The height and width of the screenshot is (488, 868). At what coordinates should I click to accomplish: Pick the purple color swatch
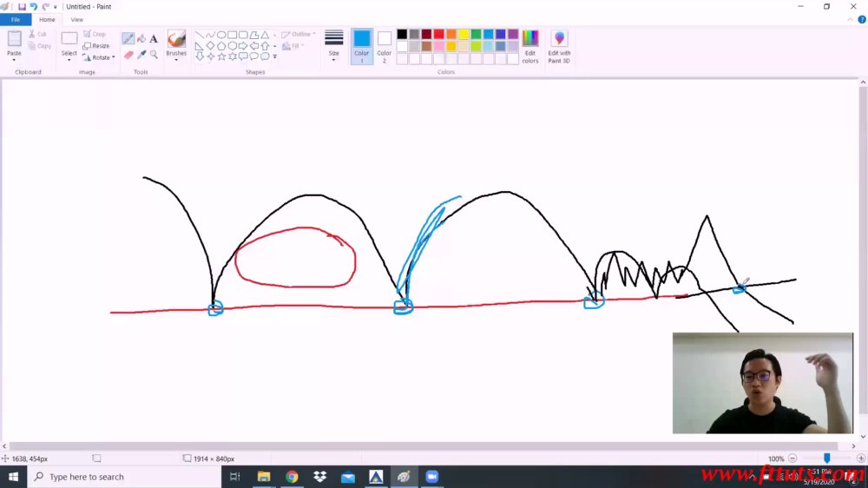point(513,35)
